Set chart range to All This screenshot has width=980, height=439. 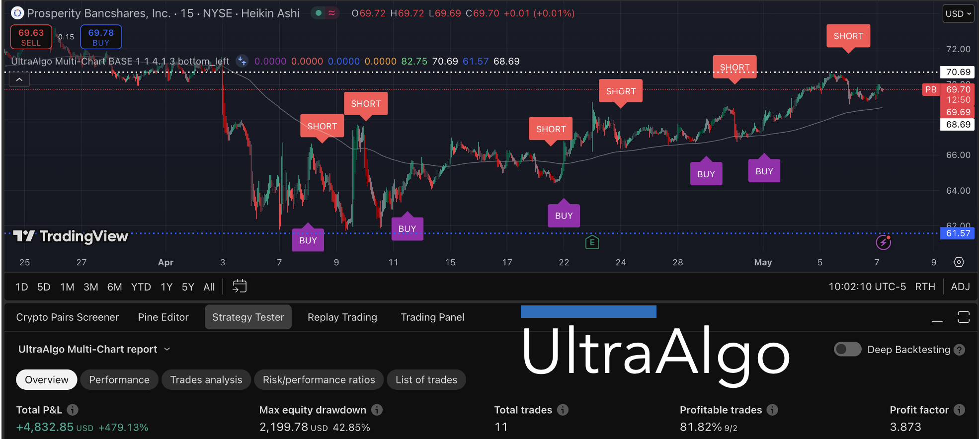coord(209,287)
